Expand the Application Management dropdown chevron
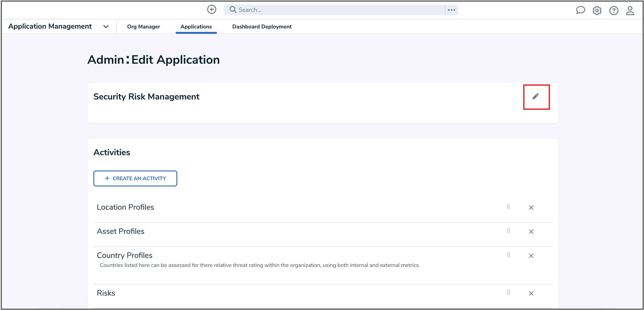The width and height of the screenshot is (644, 310). (106, 26)
